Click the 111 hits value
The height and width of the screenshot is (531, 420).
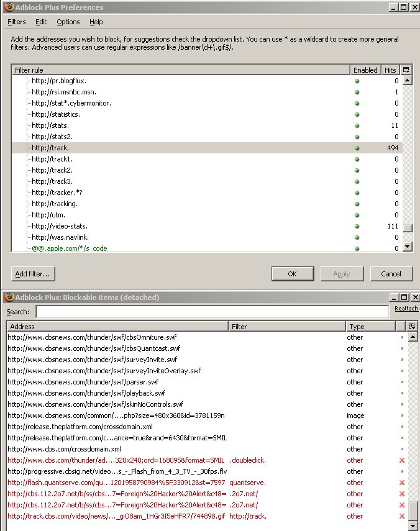[x=393, y=226]
